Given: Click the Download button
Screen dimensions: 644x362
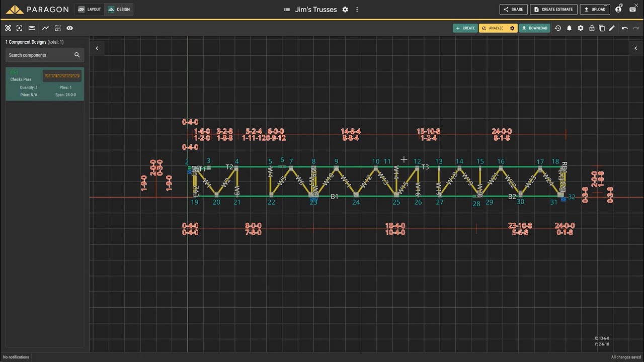Looking at the screenshot, I should [534, 28].
